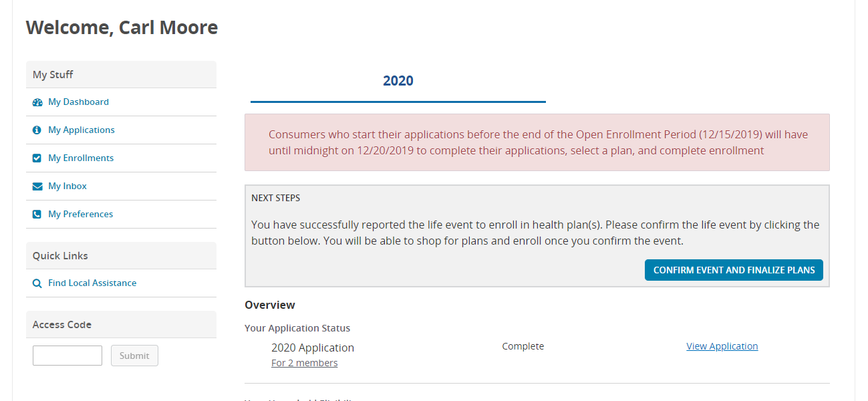868x401 pixels.
Task: Click the envelope icon beside My Inbox
Action: [x=37, y=186]
